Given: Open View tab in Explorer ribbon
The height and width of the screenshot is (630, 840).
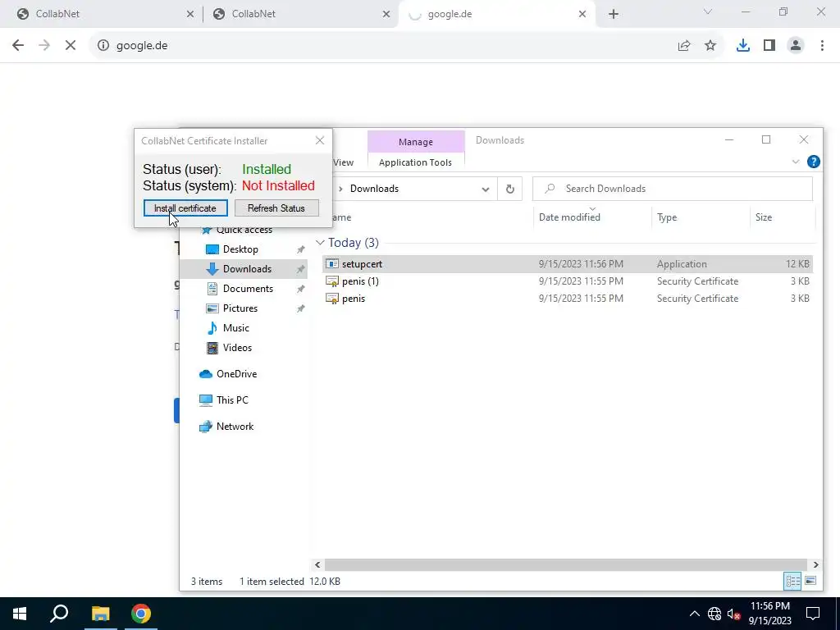Looking at the screenshot, I should pyautogui.click(x=344, y=162).
